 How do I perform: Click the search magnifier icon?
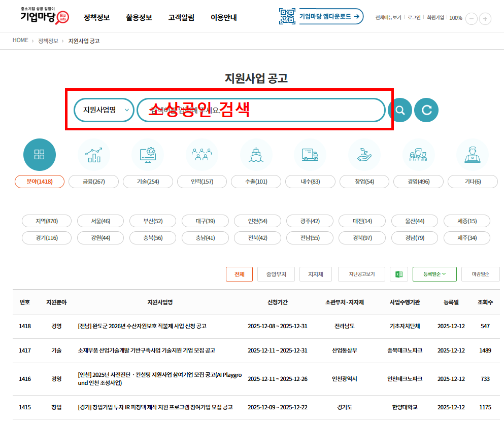tap(400, 110)
